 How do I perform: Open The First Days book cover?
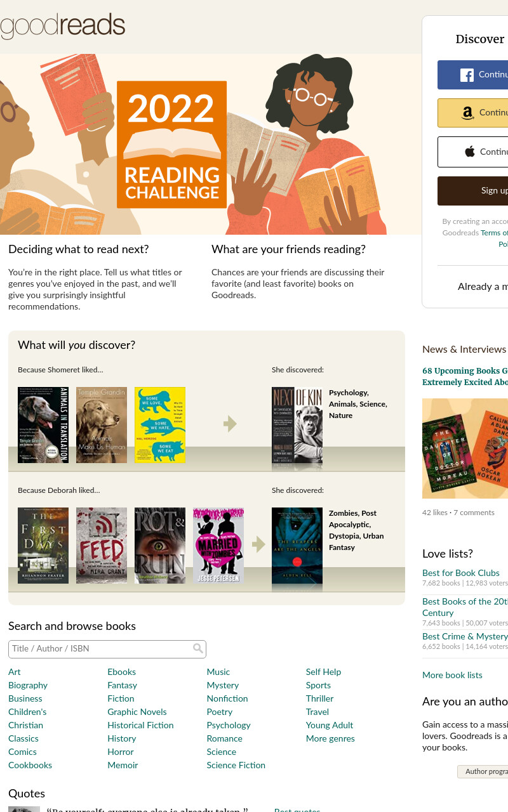[43, 546]
